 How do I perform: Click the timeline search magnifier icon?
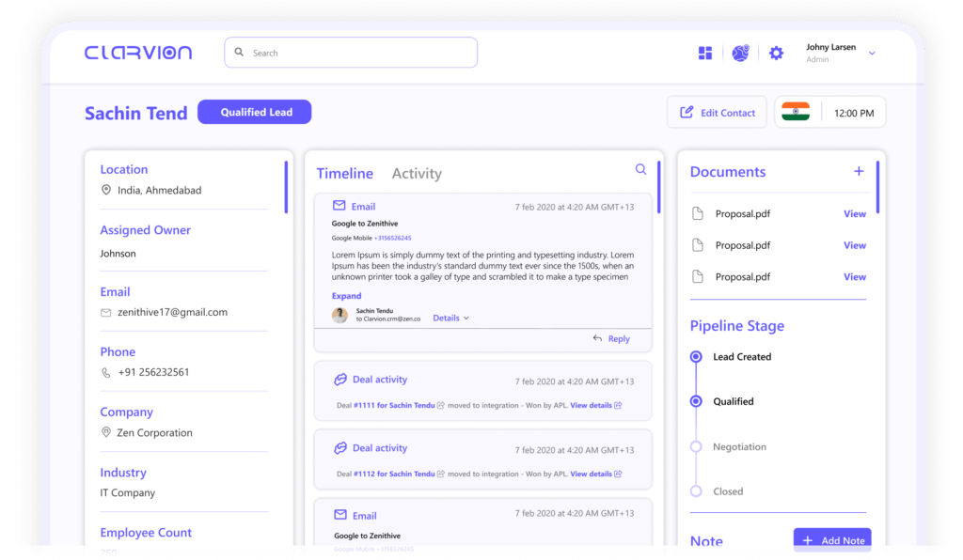(x=640, y=170)
